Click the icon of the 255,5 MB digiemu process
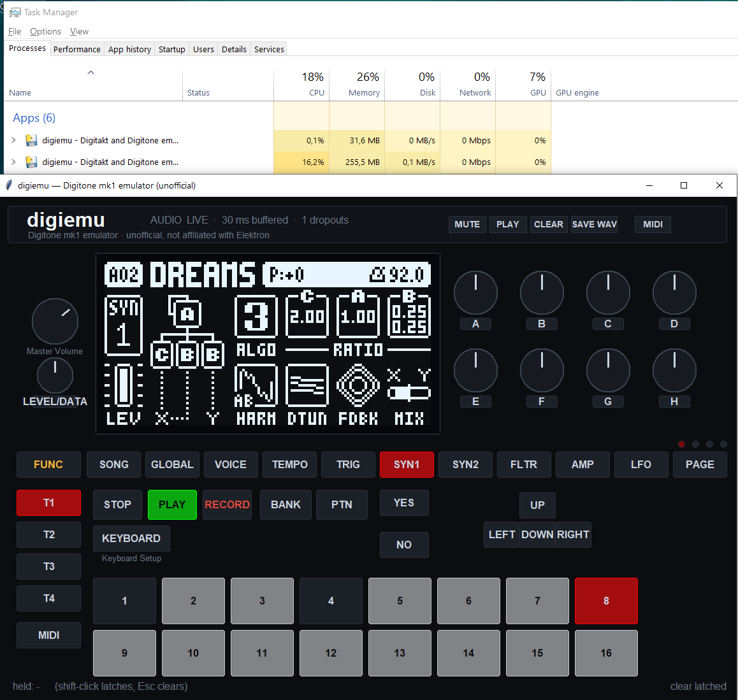 (31, 162)
